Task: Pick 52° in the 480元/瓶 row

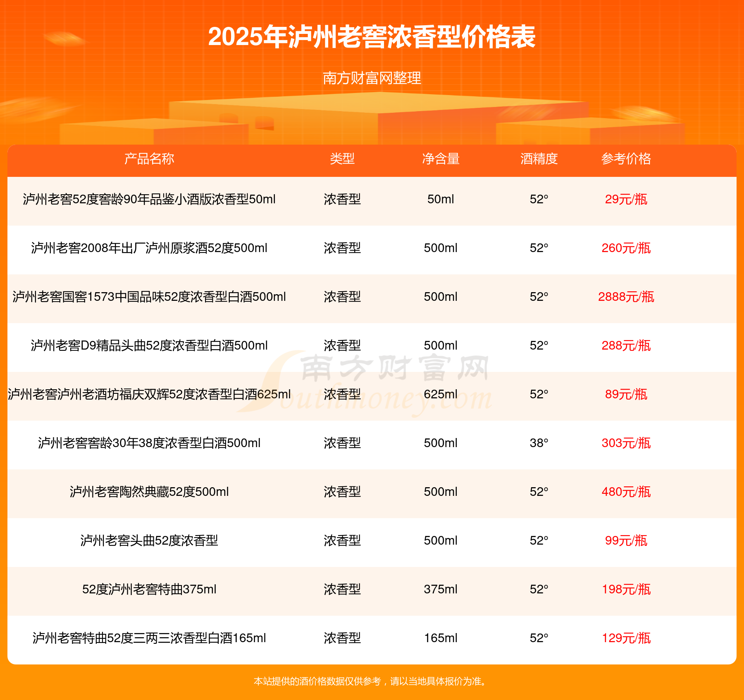Action: point(539,492)
